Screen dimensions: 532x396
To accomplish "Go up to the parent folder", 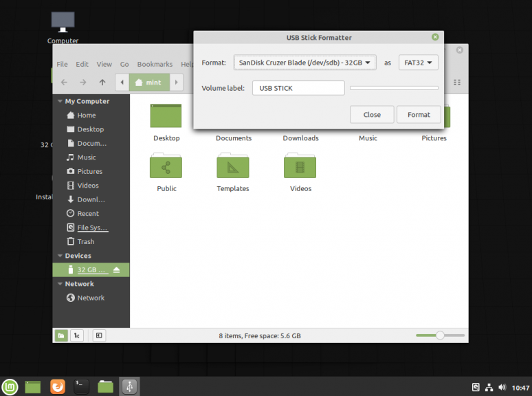I will 102,82.
